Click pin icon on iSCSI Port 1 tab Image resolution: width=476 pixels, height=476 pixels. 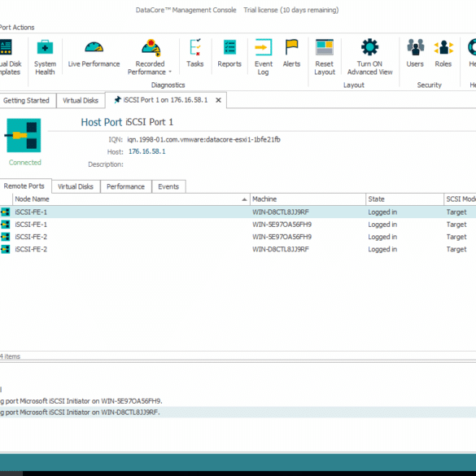117,100
